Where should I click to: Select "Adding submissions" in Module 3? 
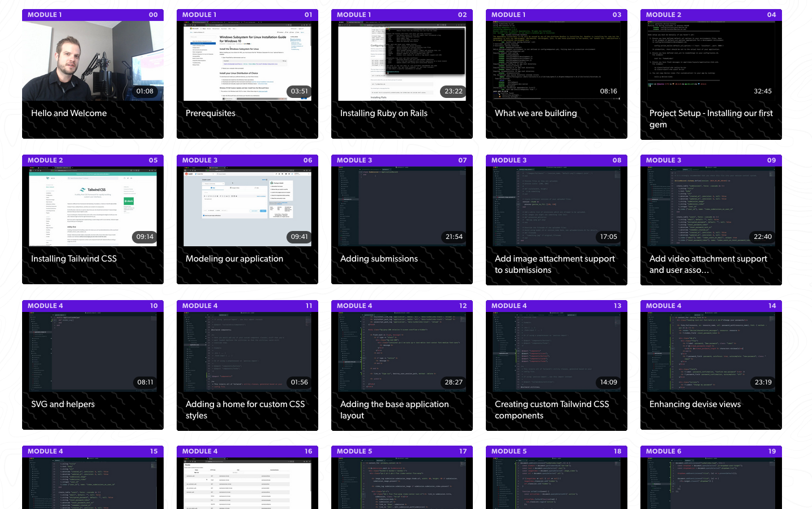click(378, 258)
